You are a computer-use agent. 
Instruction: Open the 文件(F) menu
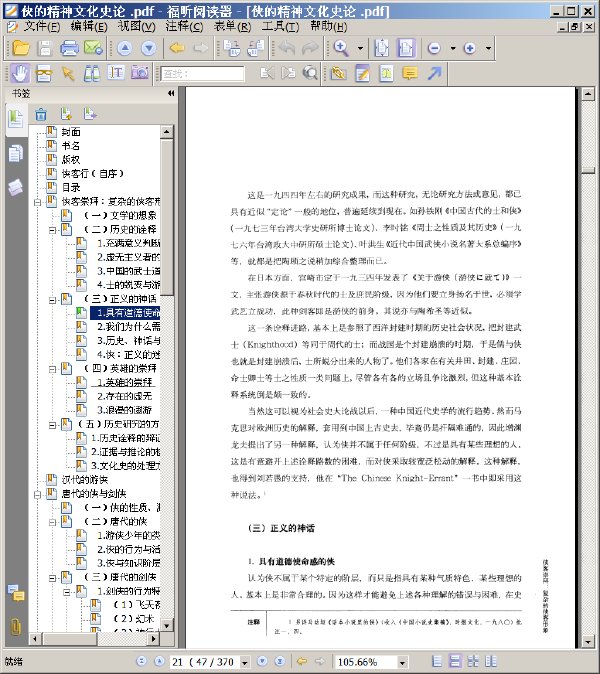[x=41, y=27]
